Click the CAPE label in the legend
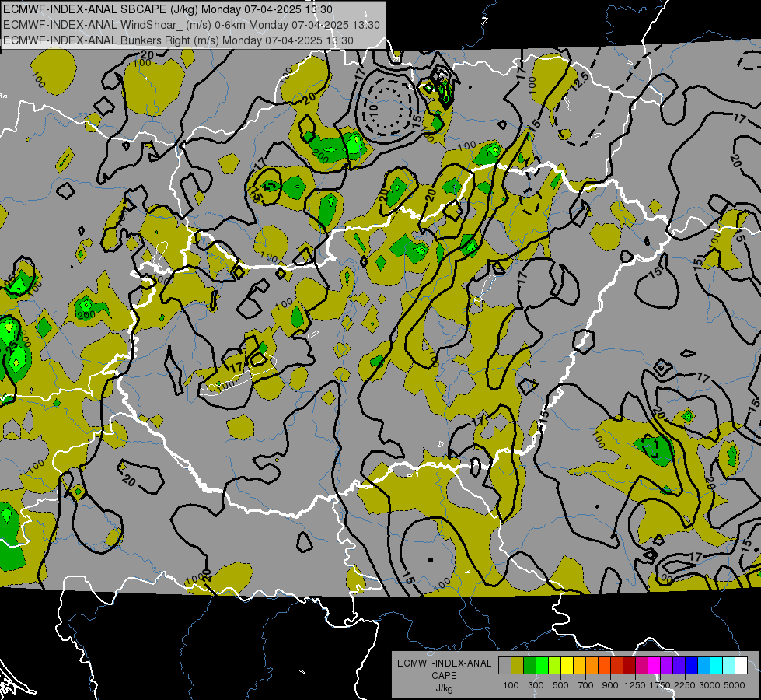The height and width of the screenshot is (700, 761). click(444, 676)
